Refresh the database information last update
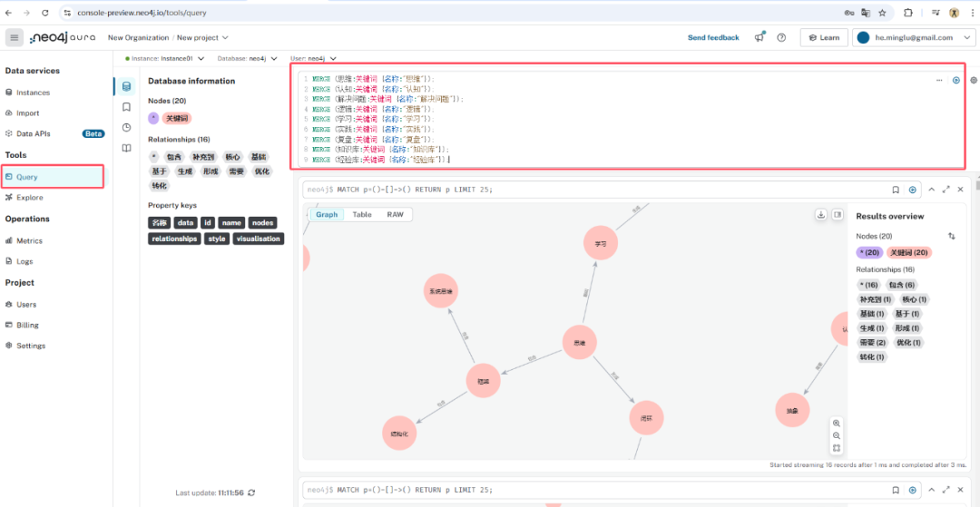Image resolution: width=980 pixels, height=507 pixels. tap(251, 492)
